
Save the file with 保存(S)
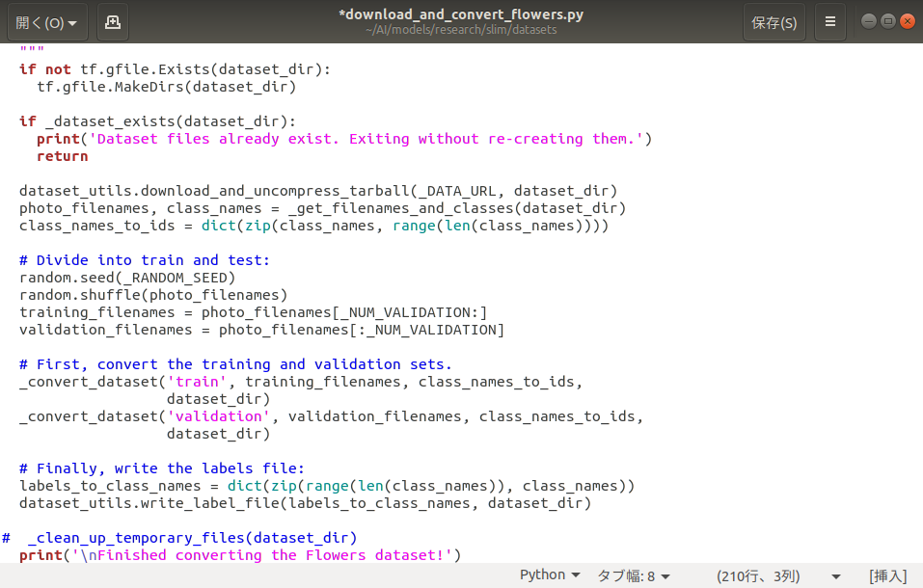[774, 22]
